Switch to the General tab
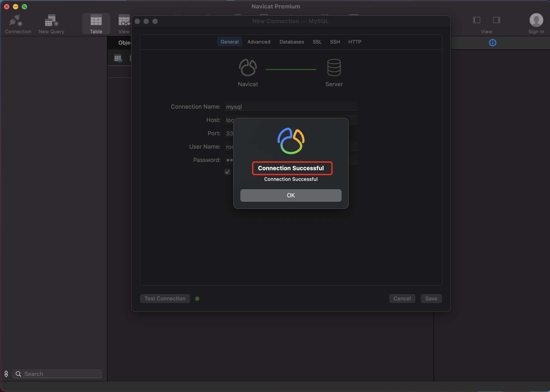 [x=229, y=42]
